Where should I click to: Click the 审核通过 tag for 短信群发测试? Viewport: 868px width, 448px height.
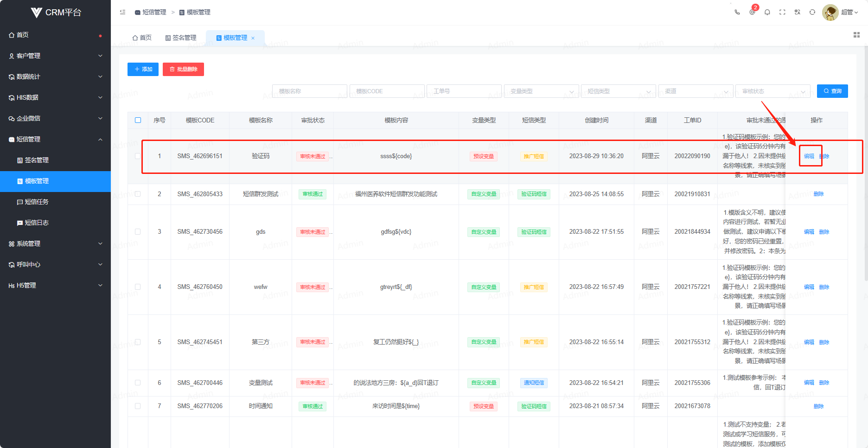pyautogui.click(x=313, y=194)
